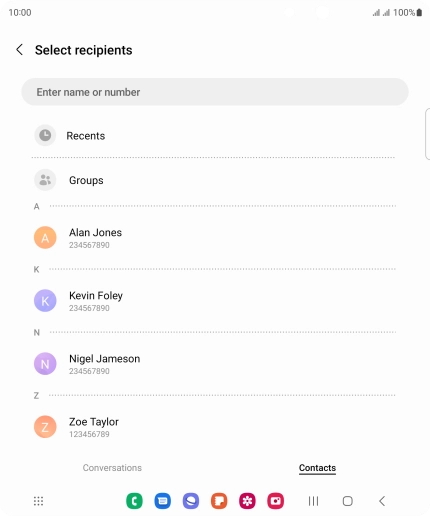This screenshot has height=516, width=430.
Task: Focus the Enter name or number field
Action: click(215, 92)
